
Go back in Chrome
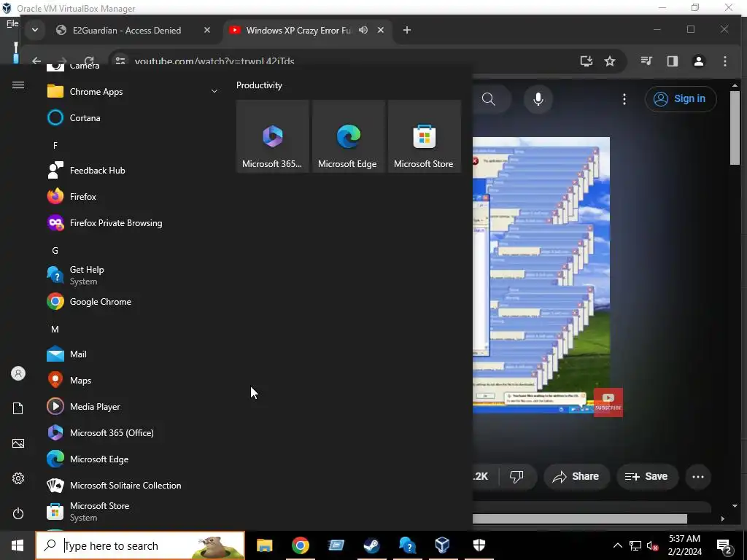(36, 61)
